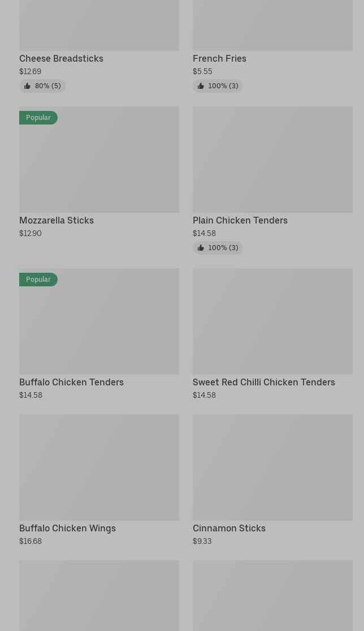364x631 pixels.
Task: Open the Buffalo Chicken Wings photo
Action: tap(99, 467)
